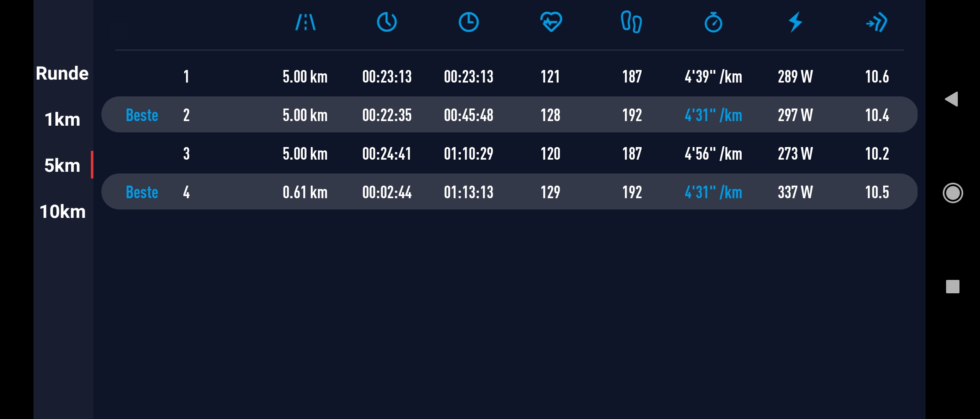The image size is (980, 419).
Task: Click the distance road icon column header
Action: (x=305, y=22)
